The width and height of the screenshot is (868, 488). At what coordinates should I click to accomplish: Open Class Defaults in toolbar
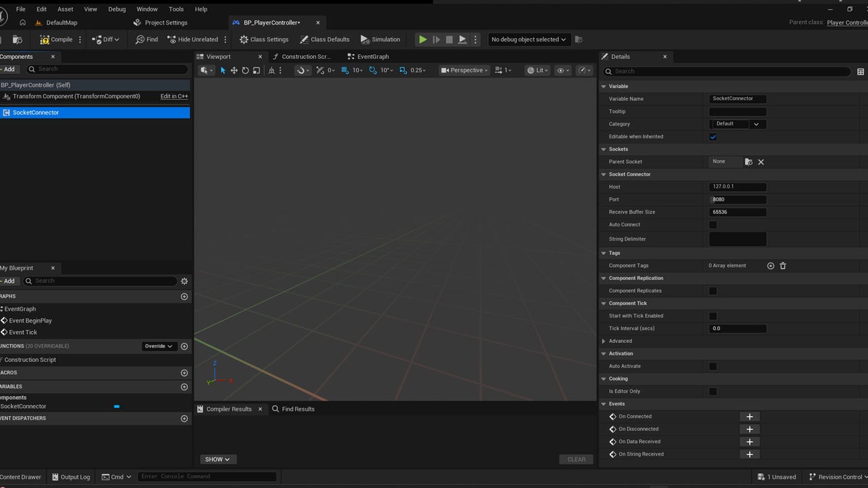click(x=325, y=39)
